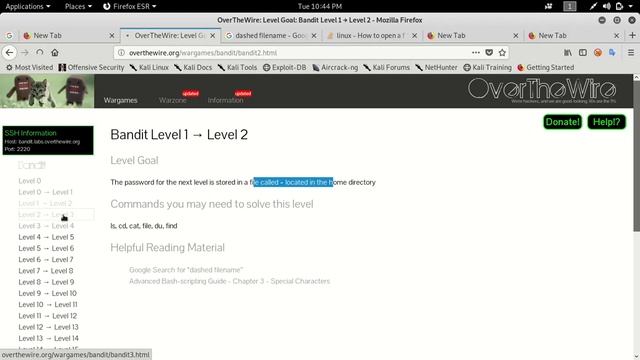Open Kali Forums bookmark

(x=386, y=67)
